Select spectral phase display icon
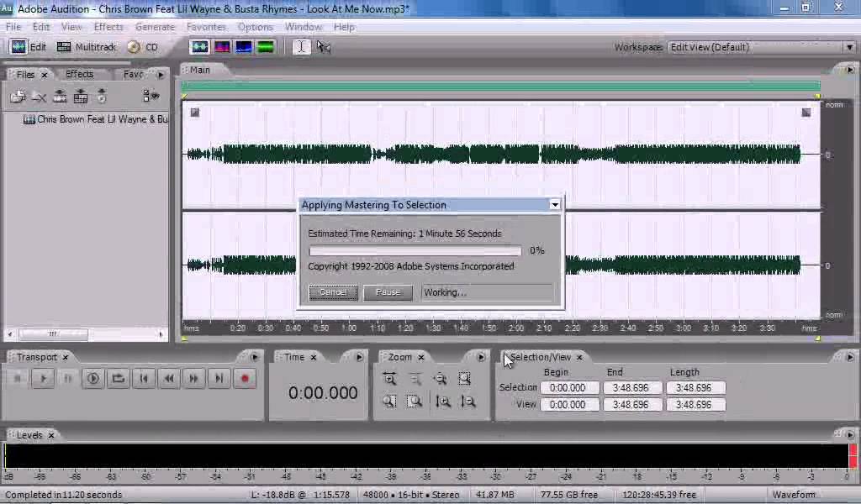Screen dimensions: 861x504 pos(265,47)
